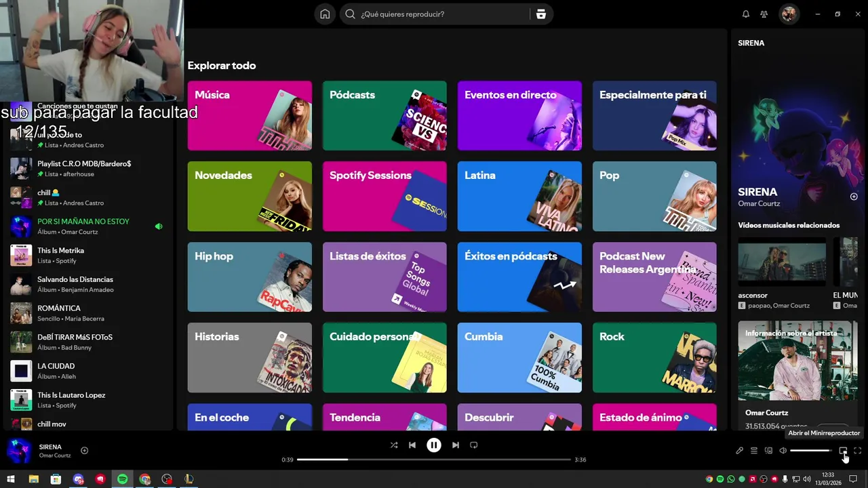Open WhatsApp tray icon
This screenshot has width=868, height=488.
pos(731,479)
